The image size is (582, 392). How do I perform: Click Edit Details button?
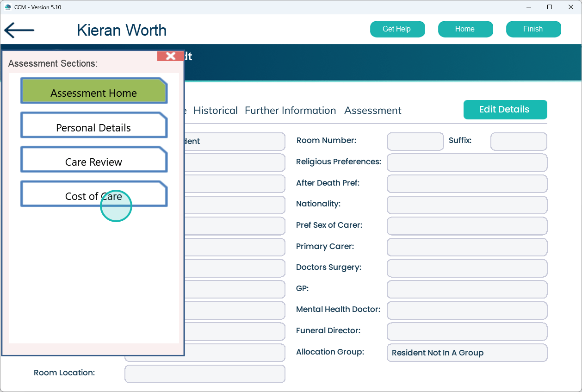click(505, 110)
